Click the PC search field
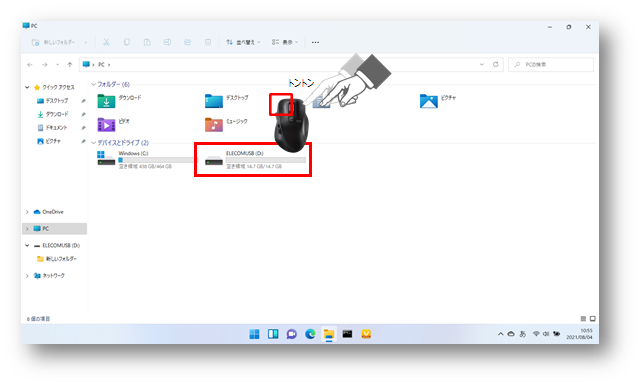The width and height of the screenshot is (641, 386). 551,65
